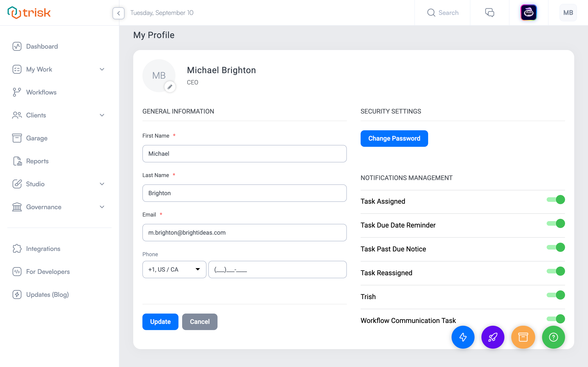Click the Update profile button
Screen dimensions: 588x367
(x=160, y=321)
